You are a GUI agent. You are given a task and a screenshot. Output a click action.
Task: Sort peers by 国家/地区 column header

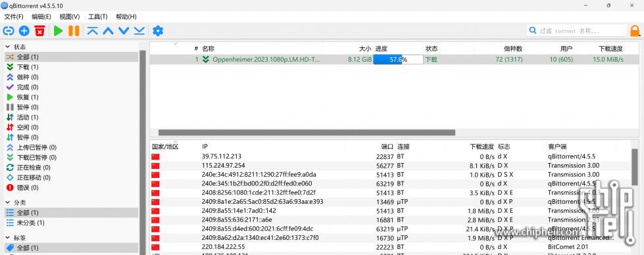pyautogui.click(x=165, y=147)
